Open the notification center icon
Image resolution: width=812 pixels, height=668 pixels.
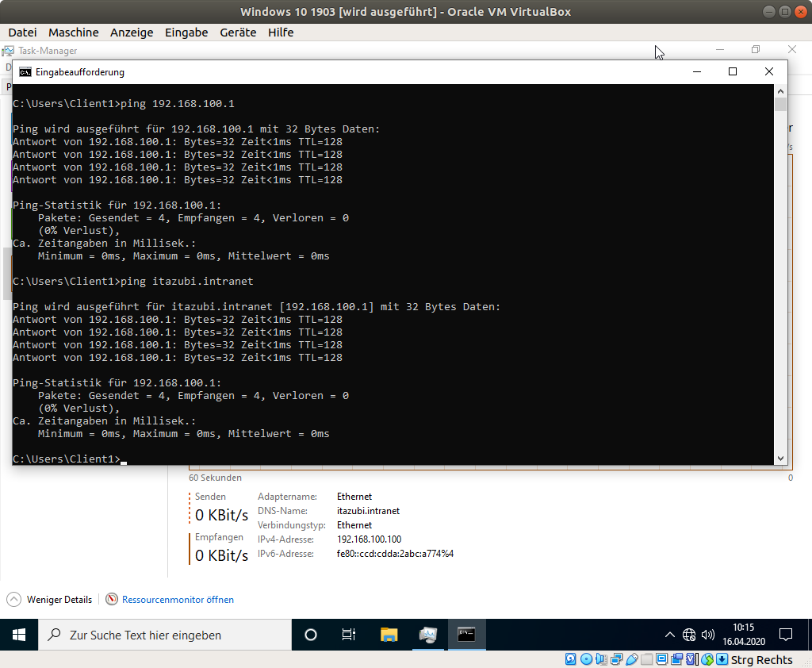pyautogui.click(x=786, y=635)
